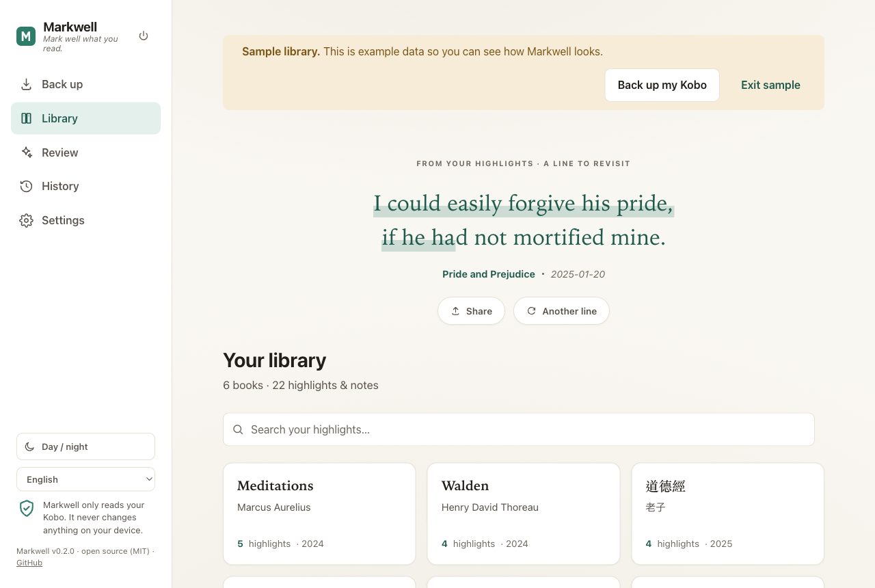875x588 pixels.
Task: Click 'FROM YOUR HIGHLIGHTS · A LINE TO REVISIT' label
Action: coord(524,163)
